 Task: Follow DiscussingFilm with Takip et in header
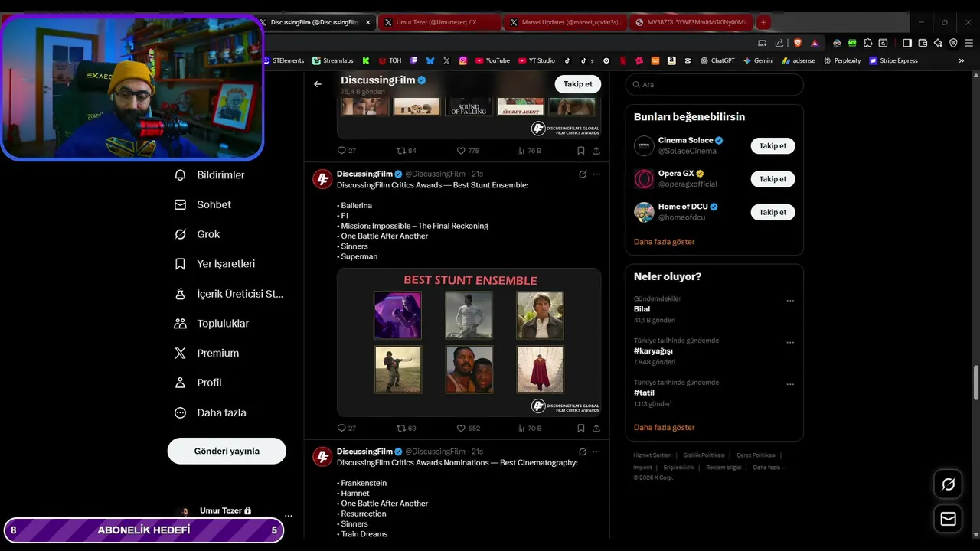tap(578, 84)
